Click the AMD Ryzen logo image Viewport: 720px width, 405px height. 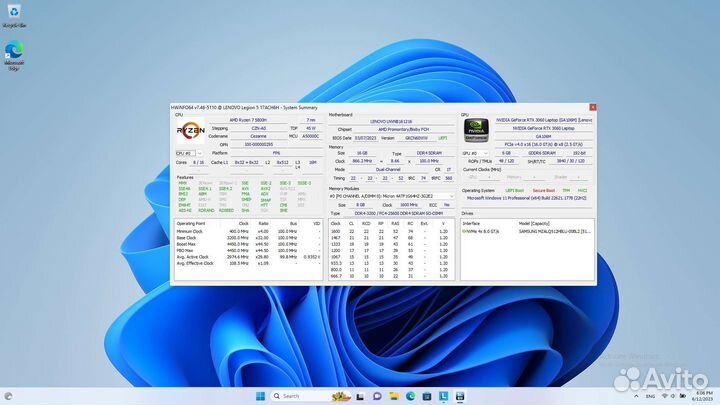click(190, 131)
